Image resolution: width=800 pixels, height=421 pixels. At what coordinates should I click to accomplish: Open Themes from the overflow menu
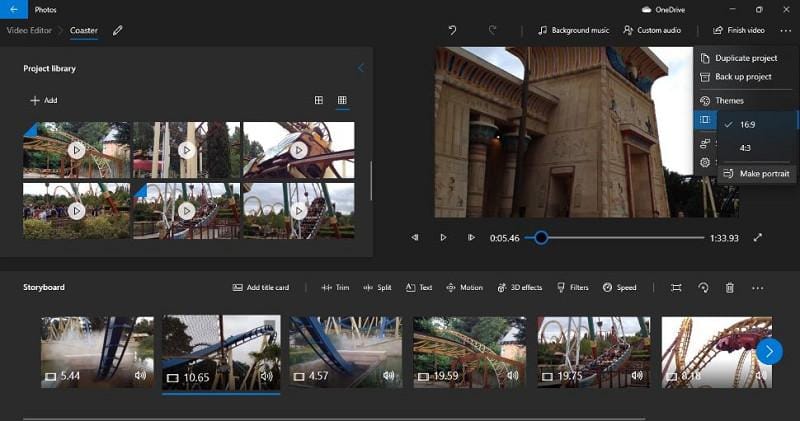click(x=729, y=100)
